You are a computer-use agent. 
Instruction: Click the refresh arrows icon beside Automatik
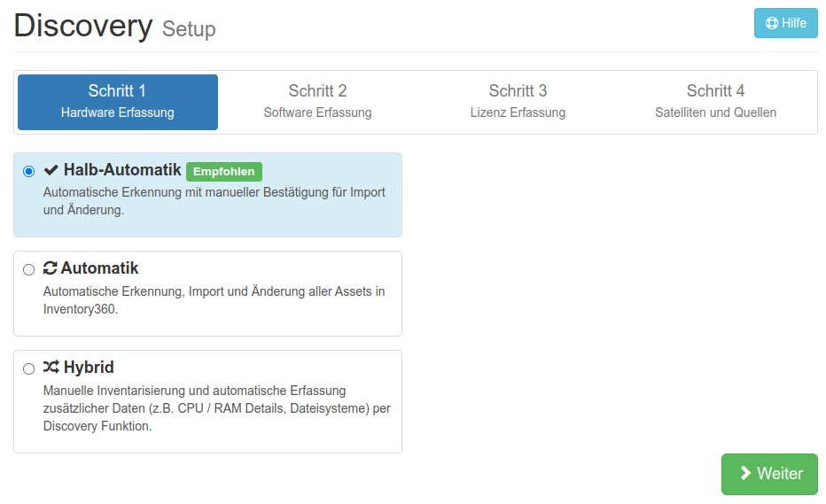tap(51, 268)
